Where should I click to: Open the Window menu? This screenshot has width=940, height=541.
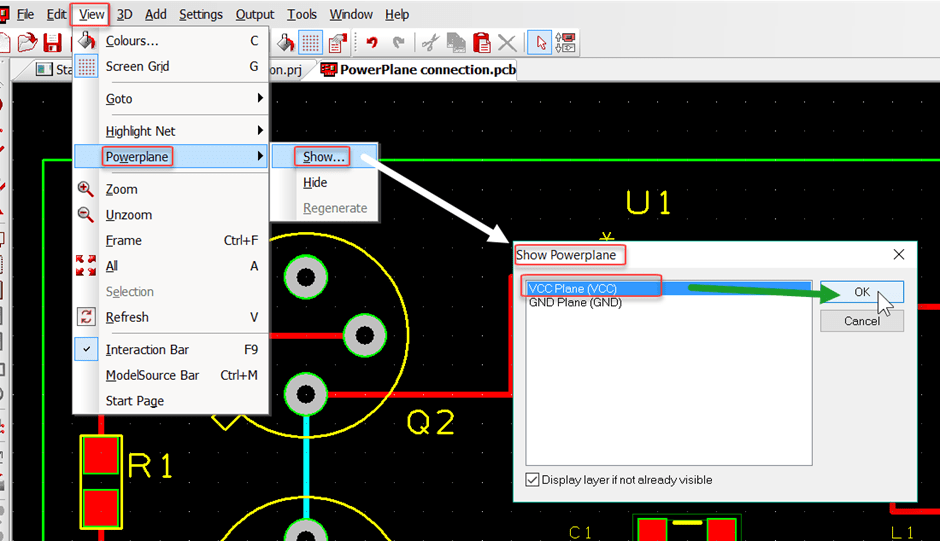tap(351, 14)
